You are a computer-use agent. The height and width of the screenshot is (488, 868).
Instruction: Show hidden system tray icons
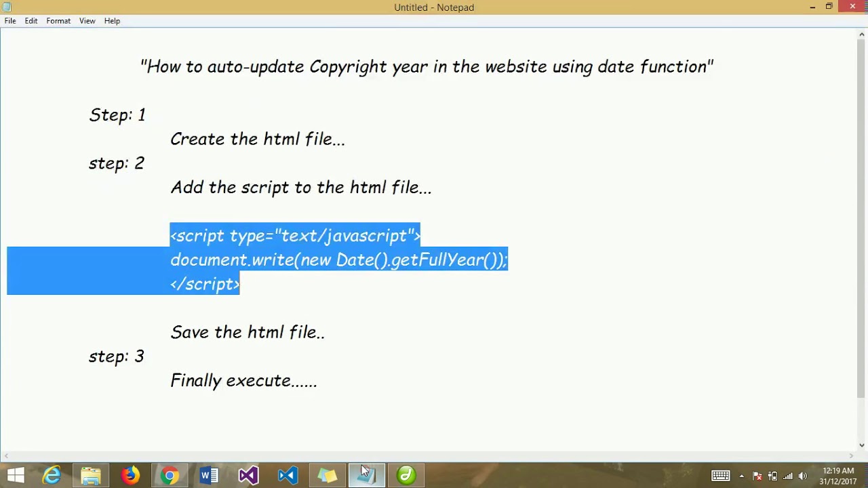pos(742,476)
